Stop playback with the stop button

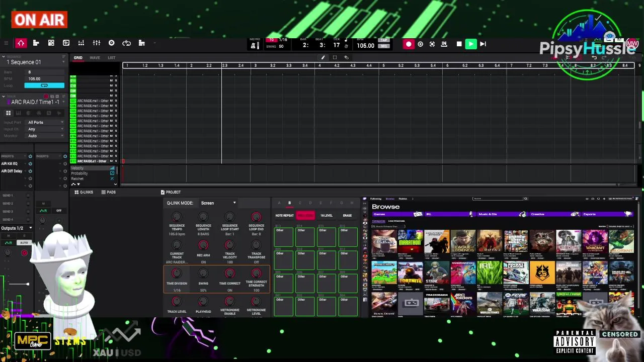[459, 44]
